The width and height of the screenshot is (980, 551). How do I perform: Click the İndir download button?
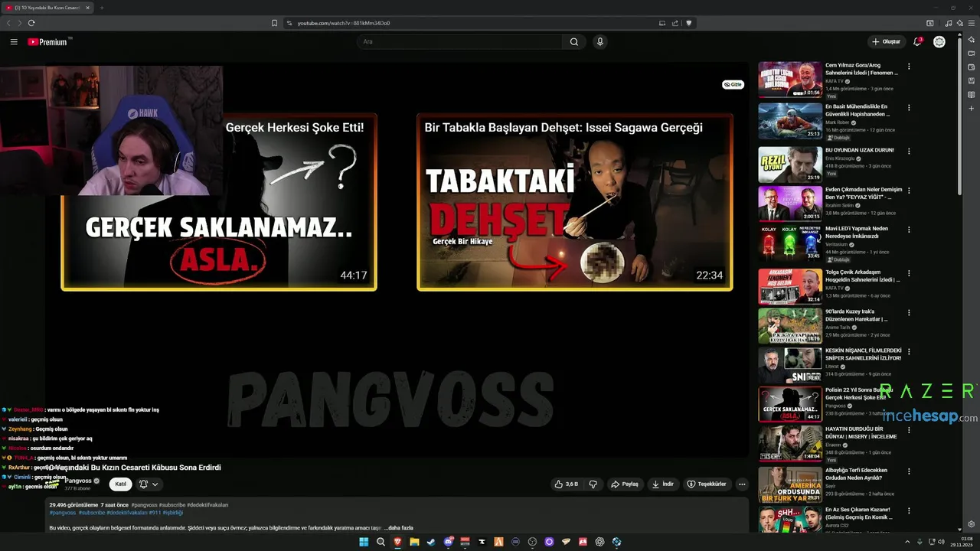pos(662,484)
